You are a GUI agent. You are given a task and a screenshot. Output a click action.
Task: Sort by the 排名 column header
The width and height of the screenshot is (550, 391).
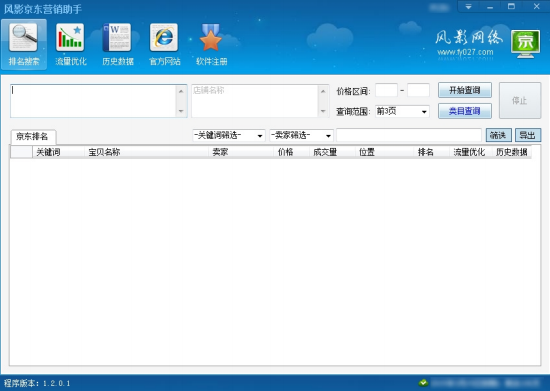[x=431, y=152]
